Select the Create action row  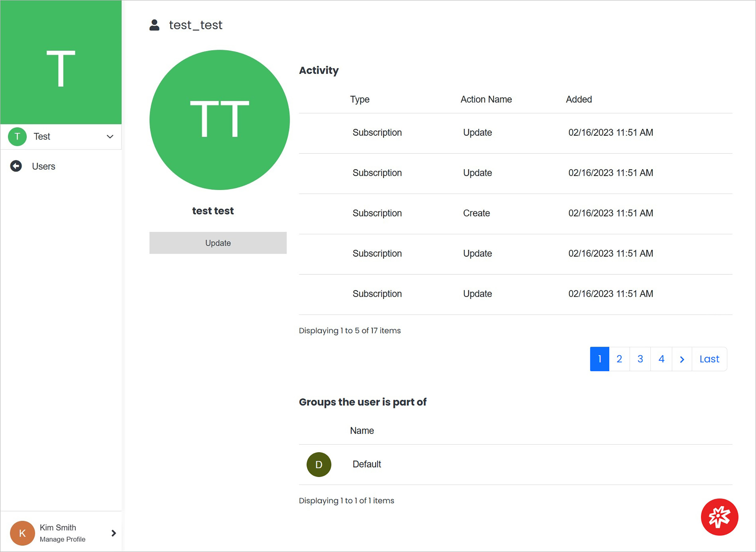515,214
